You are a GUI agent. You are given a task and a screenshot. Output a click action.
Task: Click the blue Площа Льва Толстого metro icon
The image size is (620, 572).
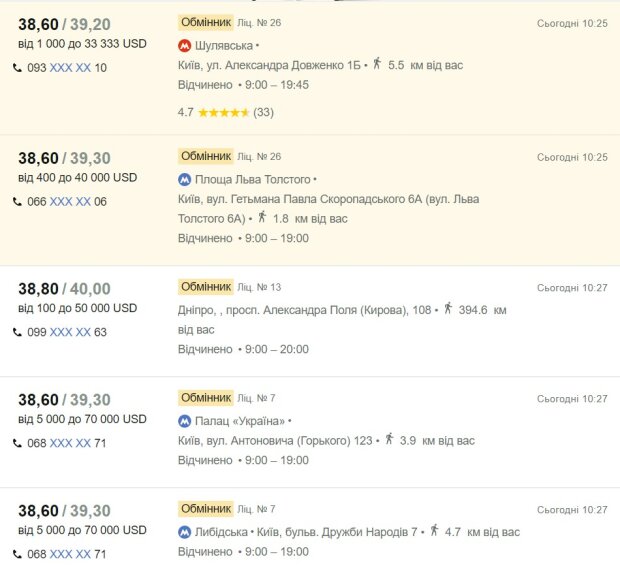pos(184,180)
